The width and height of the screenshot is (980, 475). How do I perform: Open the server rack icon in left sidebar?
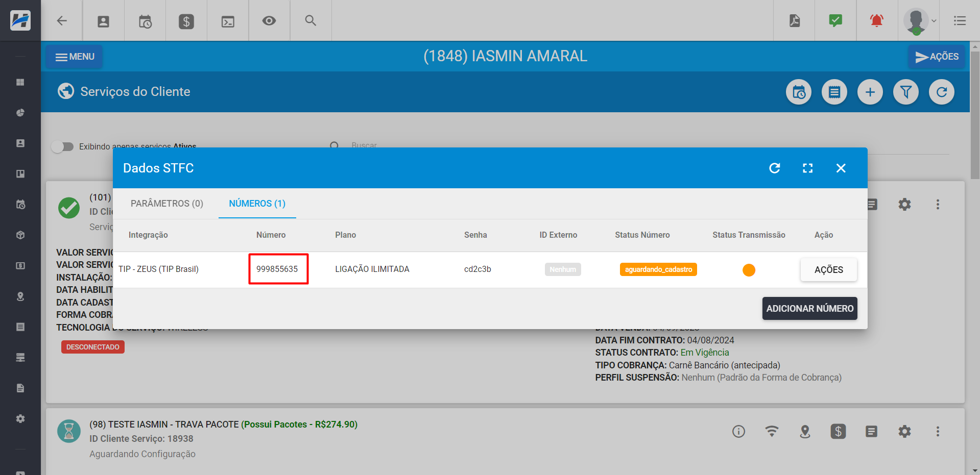pyautogui.click(x=20, y=358)
